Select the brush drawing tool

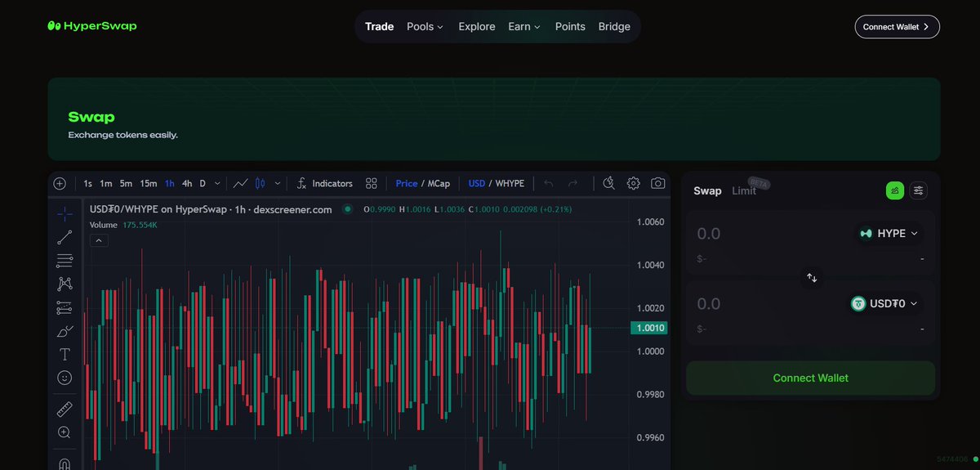click(x=65, y=331)
